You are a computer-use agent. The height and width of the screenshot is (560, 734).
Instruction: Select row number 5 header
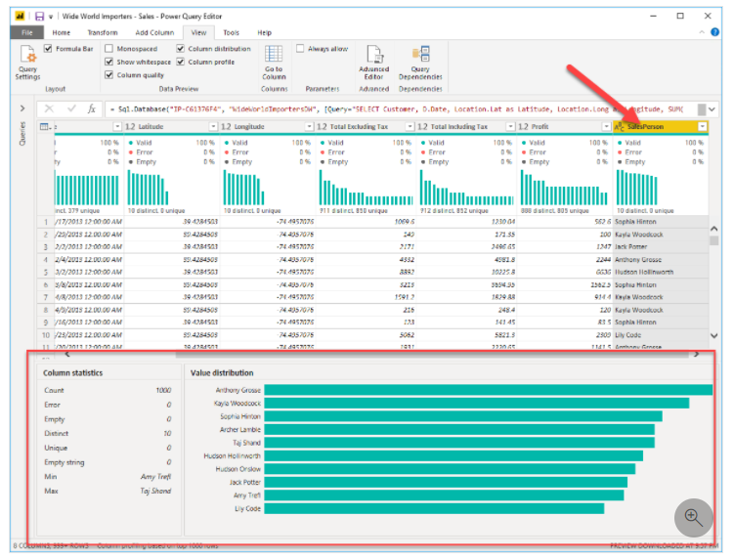(x=45, y=272)
